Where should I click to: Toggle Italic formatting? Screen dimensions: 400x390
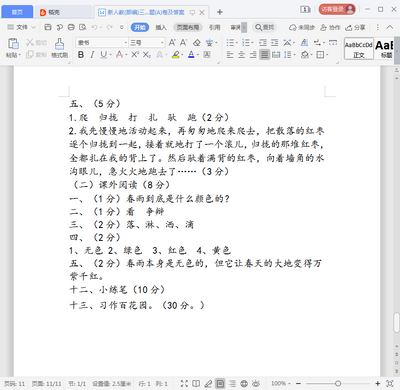(92, 54)
